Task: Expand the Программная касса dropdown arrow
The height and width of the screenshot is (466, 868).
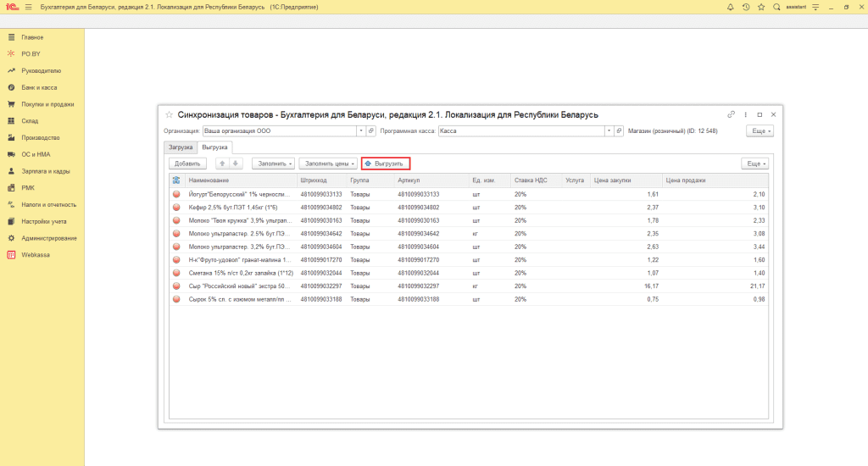Action: 609,131
